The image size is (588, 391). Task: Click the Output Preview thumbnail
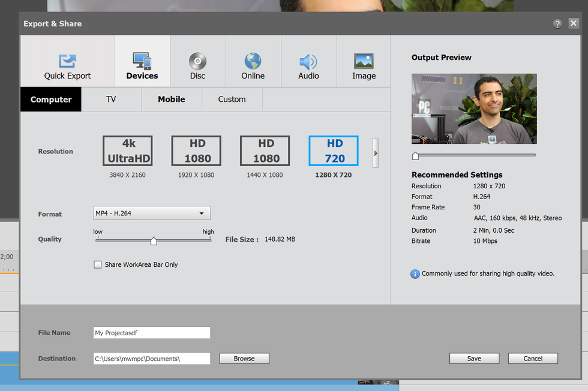point(475,109)
